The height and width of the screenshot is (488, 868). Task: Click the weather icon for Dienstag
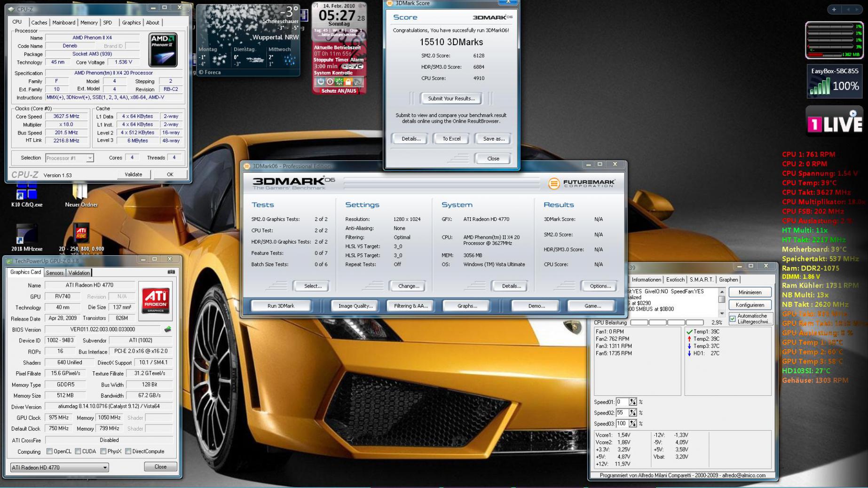pyautogui.click(x=254, y=60)
